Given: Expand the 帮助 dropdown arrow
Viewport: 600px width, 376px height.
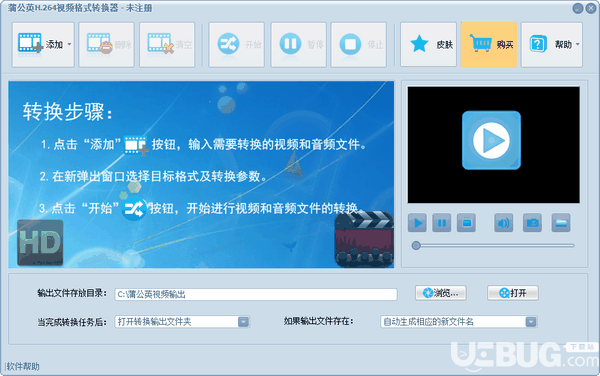Looking at the screenshot, I should [x=578, y=44].
